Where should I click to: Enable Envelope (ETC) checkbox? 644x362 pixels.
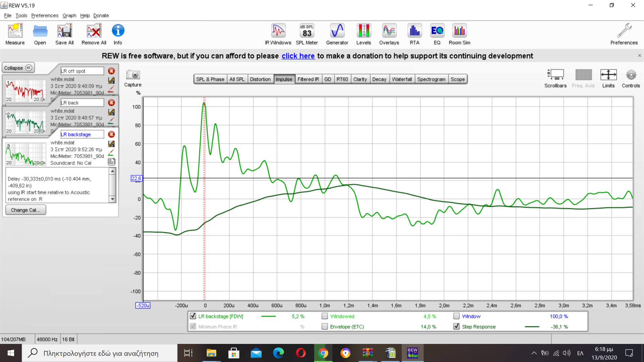325,326
